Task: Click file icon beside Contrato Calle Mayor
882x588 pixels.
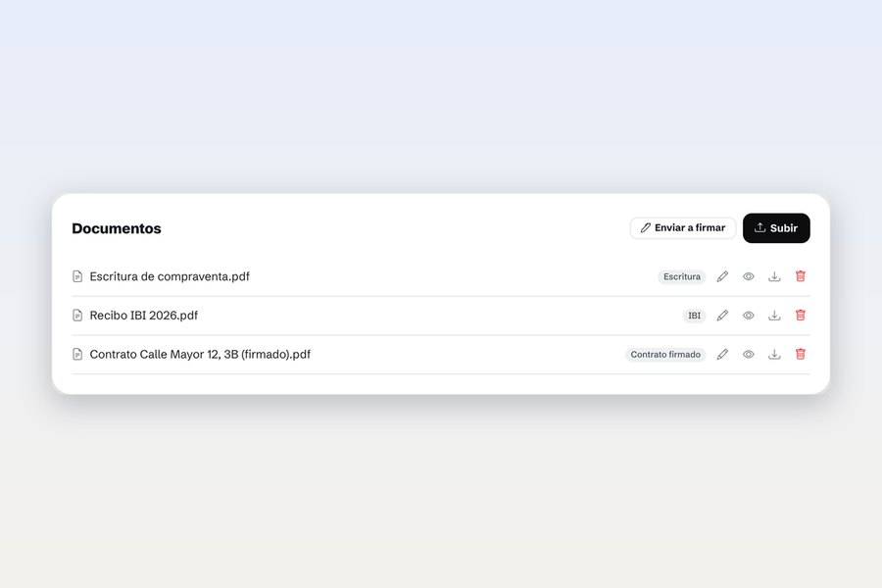Action: click(x=77, y=354)
